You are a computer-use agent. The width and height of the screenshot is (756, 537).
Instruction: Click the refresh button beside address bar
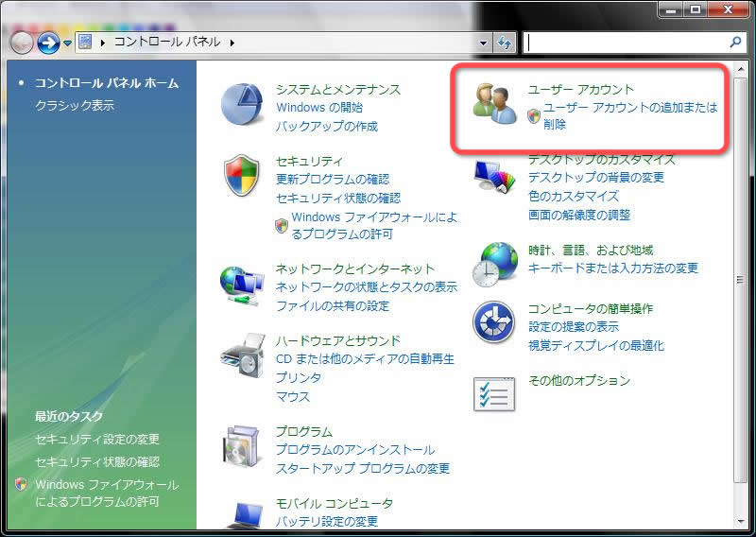505,43
